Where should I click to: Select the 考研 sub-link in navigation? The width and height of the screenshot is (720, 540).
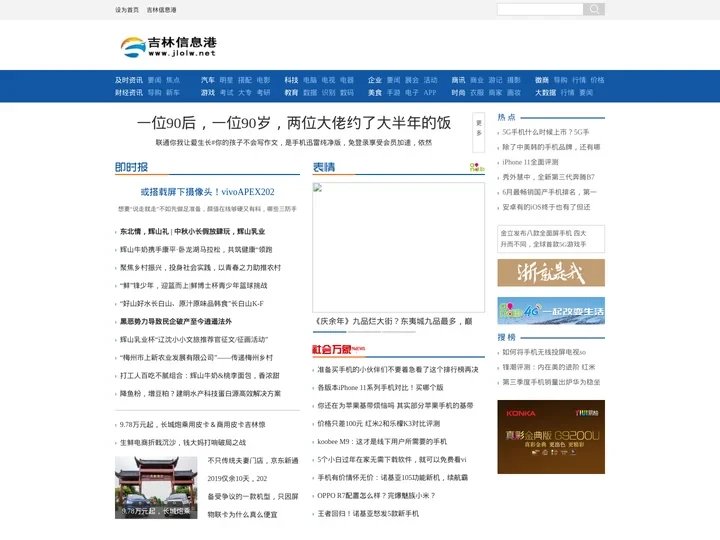[x=263, y=92]
